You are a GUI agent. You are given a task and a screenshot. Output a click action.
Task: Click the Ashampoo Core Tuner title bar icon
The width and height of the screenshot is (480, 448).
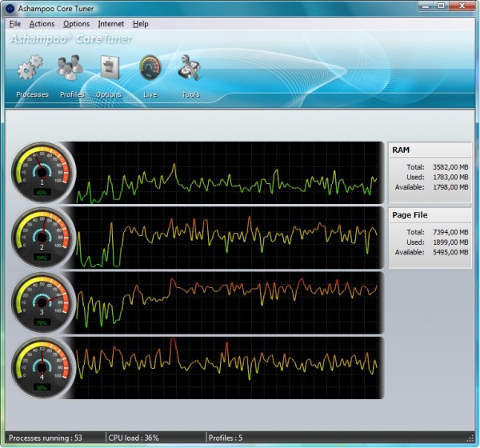point(10,8)
